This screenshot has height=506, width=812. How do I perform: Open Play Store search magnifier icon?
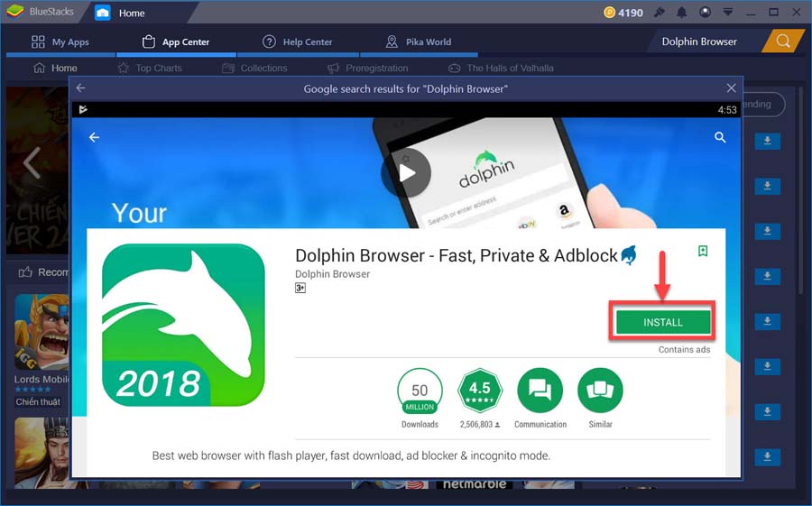[720, 137]
